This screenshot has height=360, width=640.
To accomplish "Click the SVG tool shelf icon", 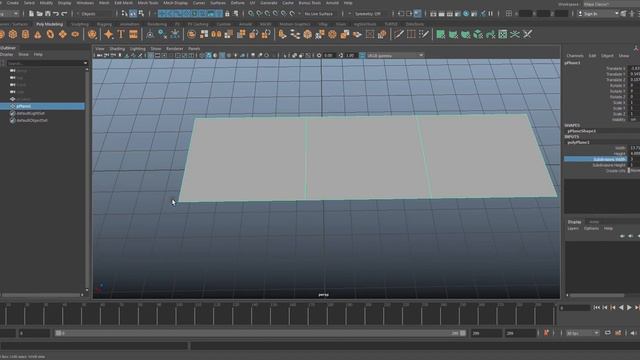I will pos(133,35).
